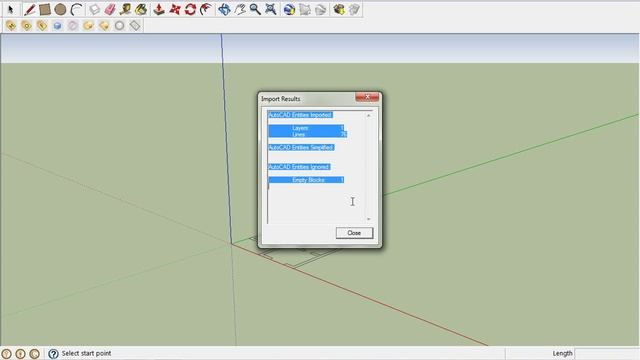Click the greyed Share Model icon
Viewport: 640px width, 360px height.
pyautogui.click(x=354, y=9)
